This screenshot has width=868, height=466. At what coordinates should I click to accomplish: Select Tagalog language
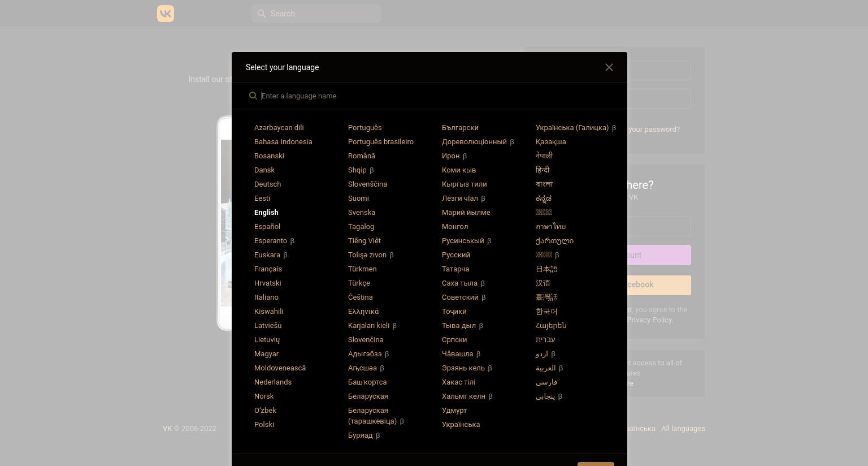pos(361,227)
